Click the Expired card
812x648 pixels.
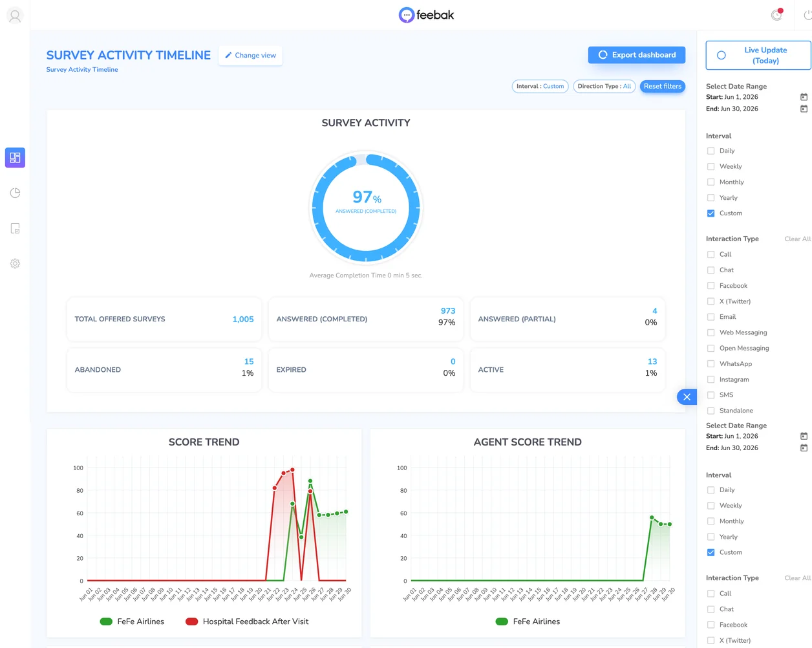click(366, 370)
